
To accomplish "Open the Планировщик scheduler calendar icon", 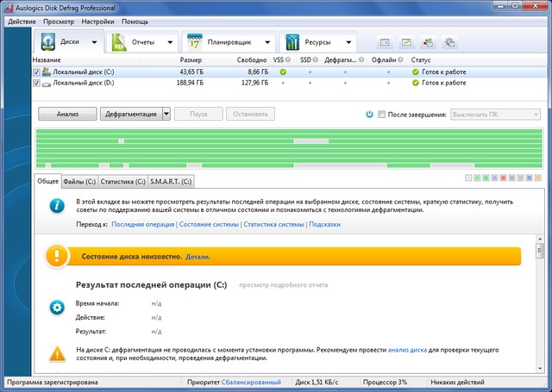I will click(x=195, y=41).
